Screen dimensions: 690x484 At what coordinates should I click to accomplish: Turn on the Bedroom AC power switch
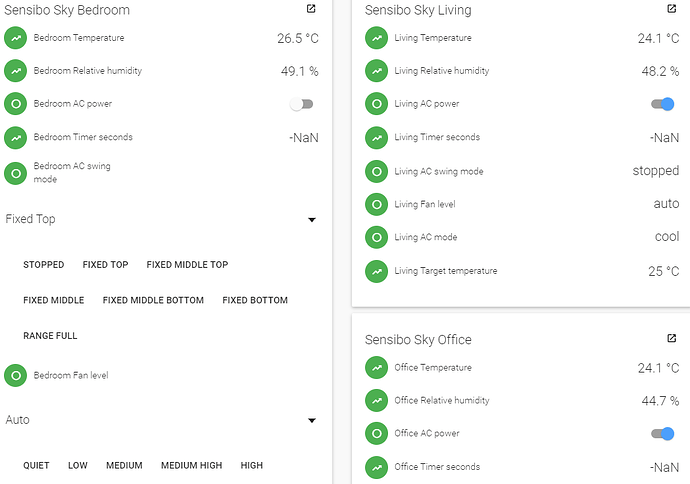(301, 104)
